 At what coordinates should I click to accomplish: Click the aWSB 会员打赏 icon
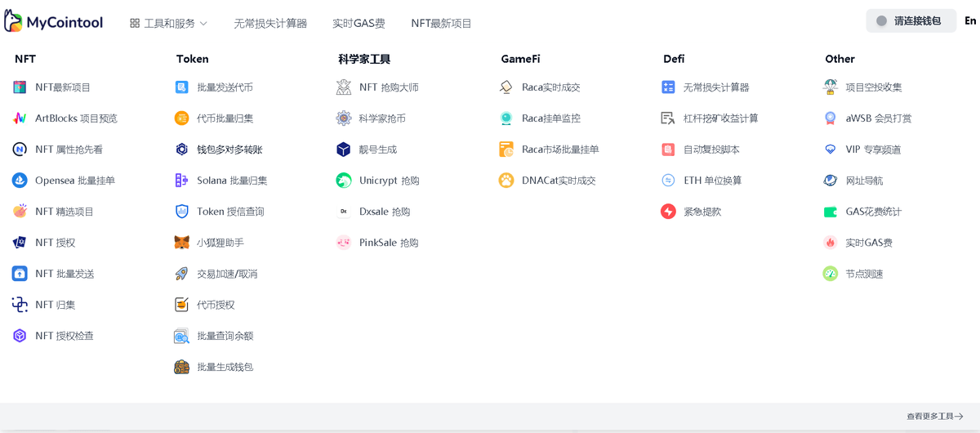point(831,118)
